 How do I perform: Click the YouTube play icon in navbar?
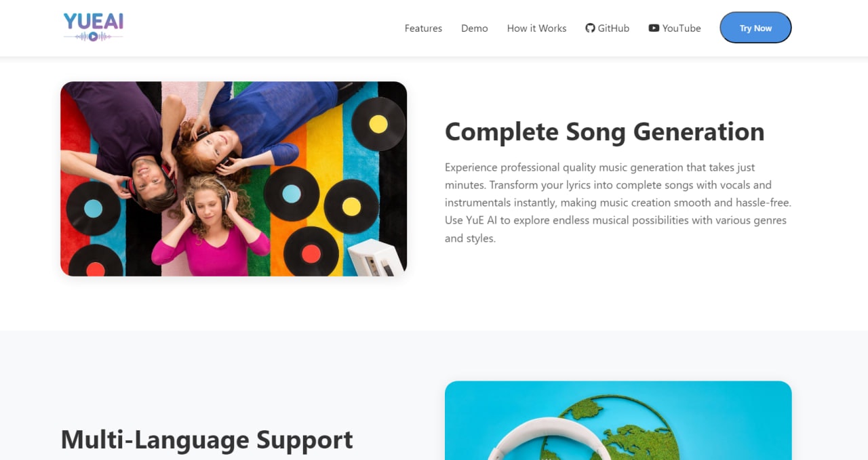click(654, 28)
